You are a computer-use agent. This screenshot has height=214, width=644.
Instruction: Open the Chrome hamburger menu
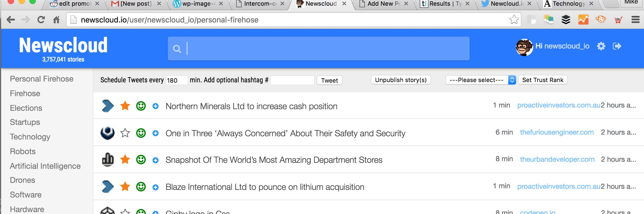(635, 20)
